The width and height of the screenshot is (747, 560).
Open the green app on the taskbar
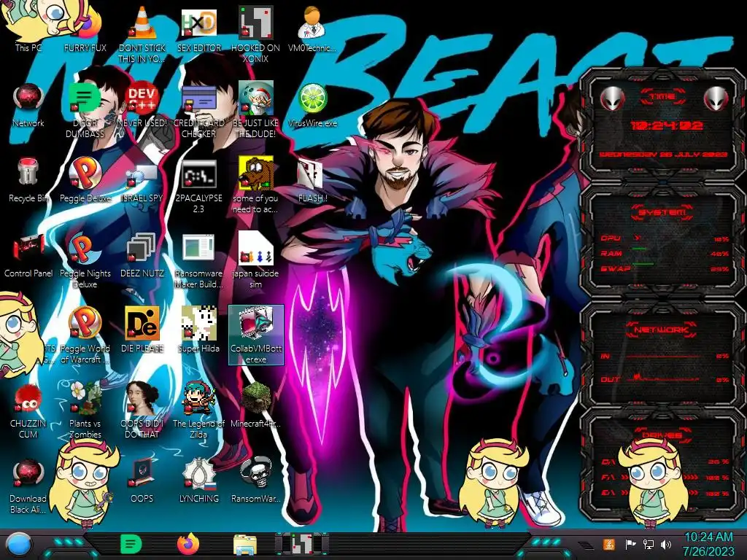coord(131,544)
